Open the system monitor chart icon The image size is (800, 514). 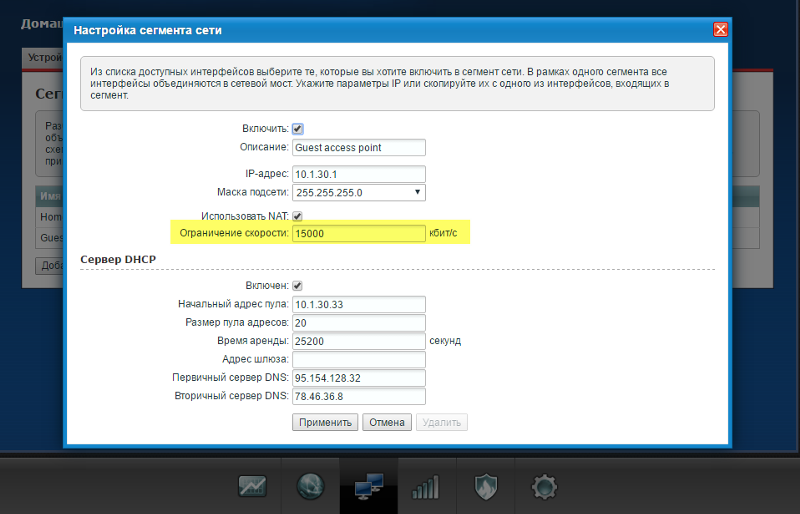[252, 486]
